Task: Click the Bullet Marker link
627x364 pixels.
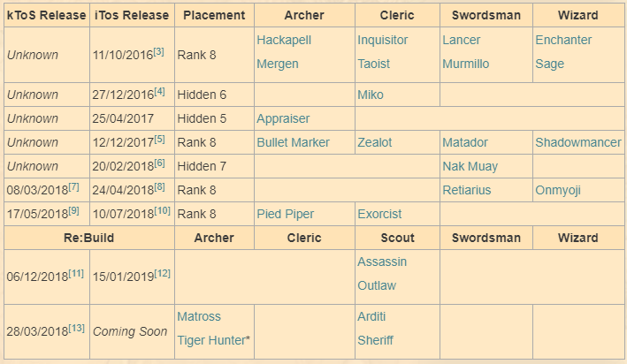Action: (x=293, y=142)
